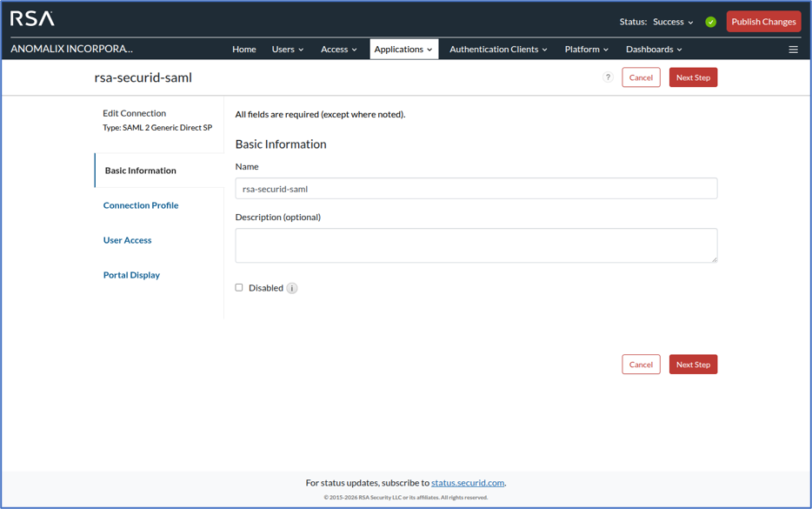Open the Users dropdown menu

click(288, 50)
